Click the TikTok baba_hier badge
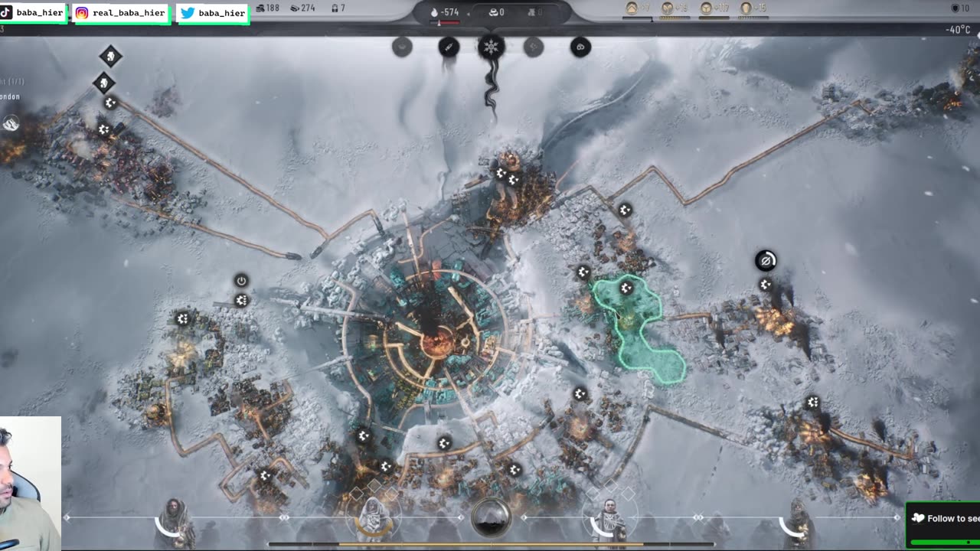Screen dimensions: 980x551 (32, 13)
